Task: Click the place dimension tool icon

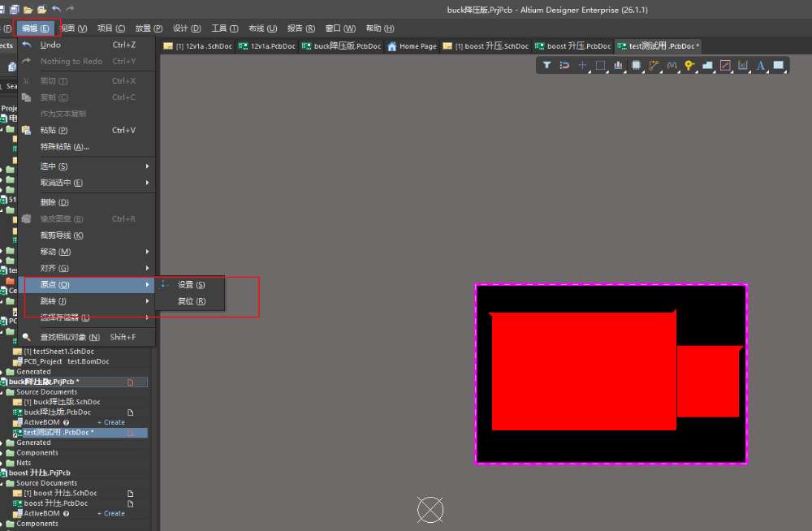Action: [x=743, y=65]
